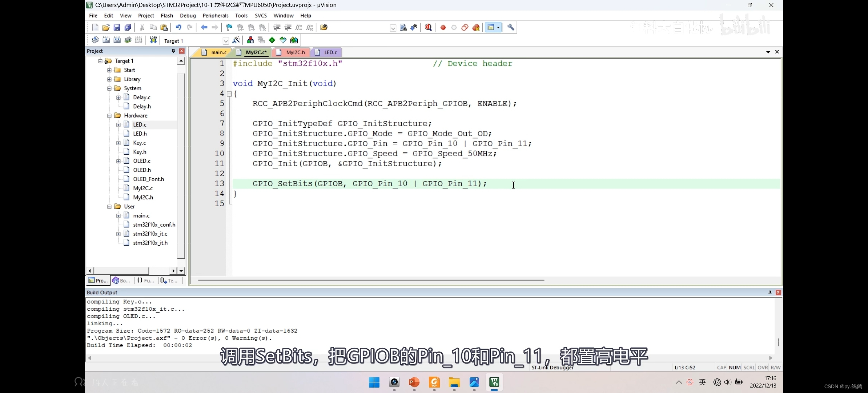This screenshot has width=868, height=393.
Task: Show the Functions tab in project panel
Action: [x=145, y=281]
